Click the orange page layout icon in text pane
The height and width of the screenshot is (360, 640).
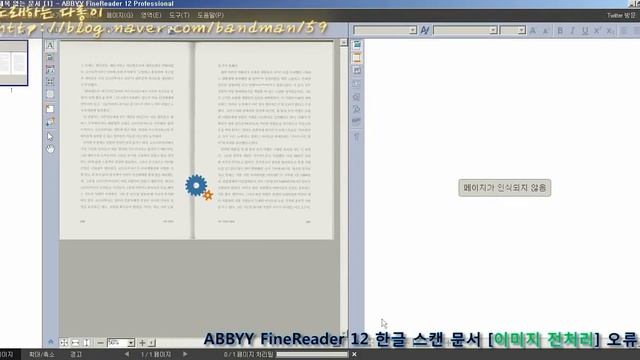pyautogui.click(x=357, y=58)
